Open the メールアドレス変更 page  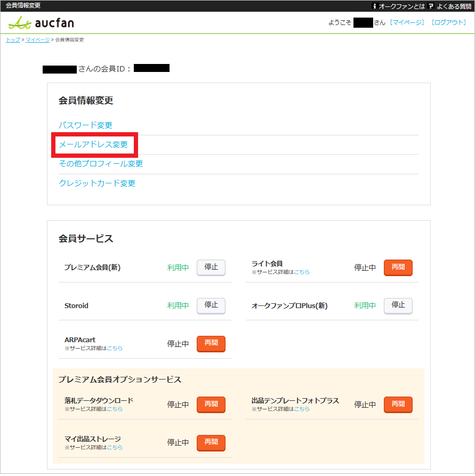(x=94, y=144)
